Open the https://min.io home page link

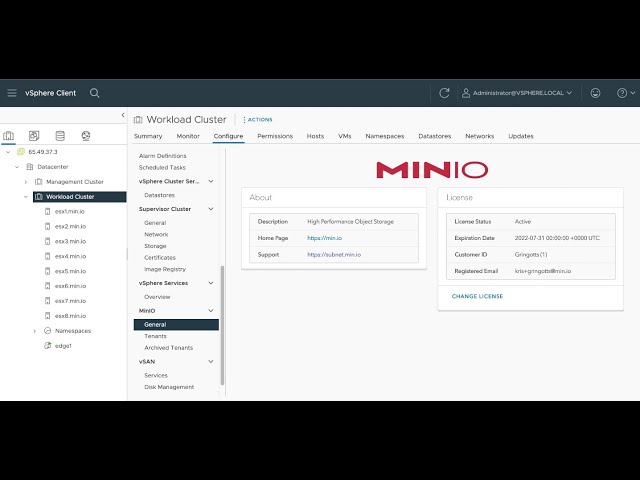[324, 238]
